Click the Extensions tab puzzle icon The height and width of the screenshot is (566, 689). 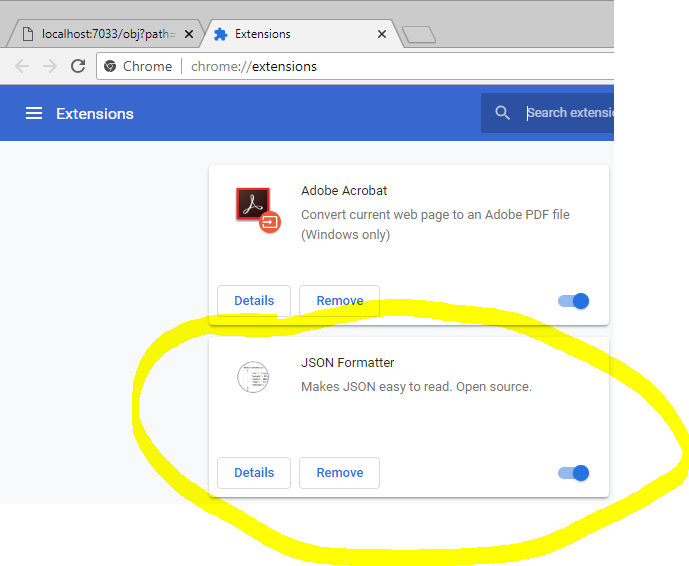tap(221, 34)
